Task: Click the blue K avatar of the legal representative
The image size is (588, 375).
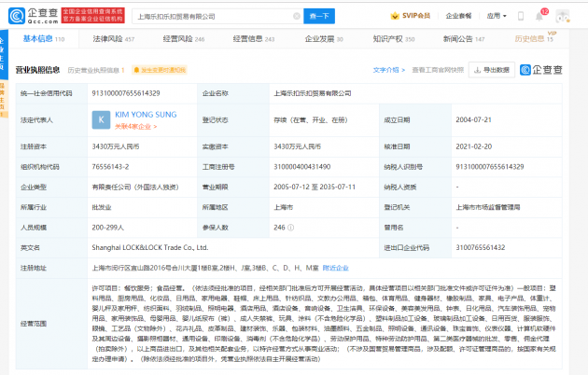Action: pos(100,119)
